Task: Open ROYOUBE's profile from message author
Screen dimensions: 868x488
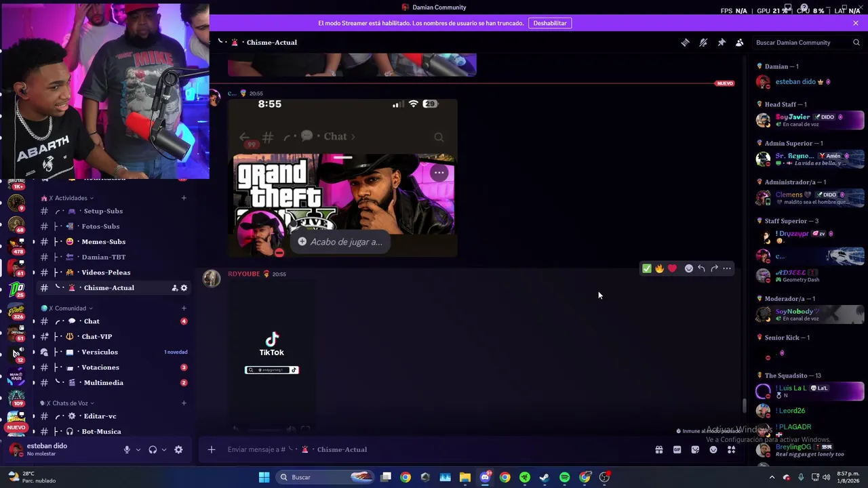Action: click(243, 274)
